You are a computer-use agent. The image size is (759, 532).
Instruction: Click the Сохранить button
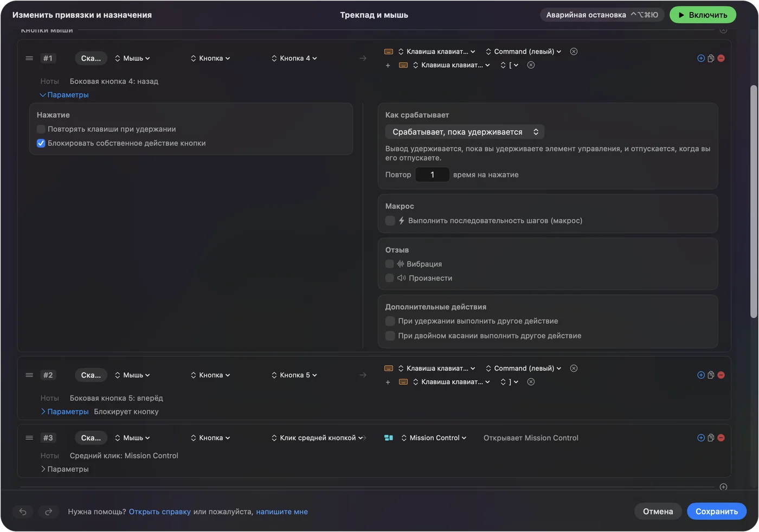point(717,511)
